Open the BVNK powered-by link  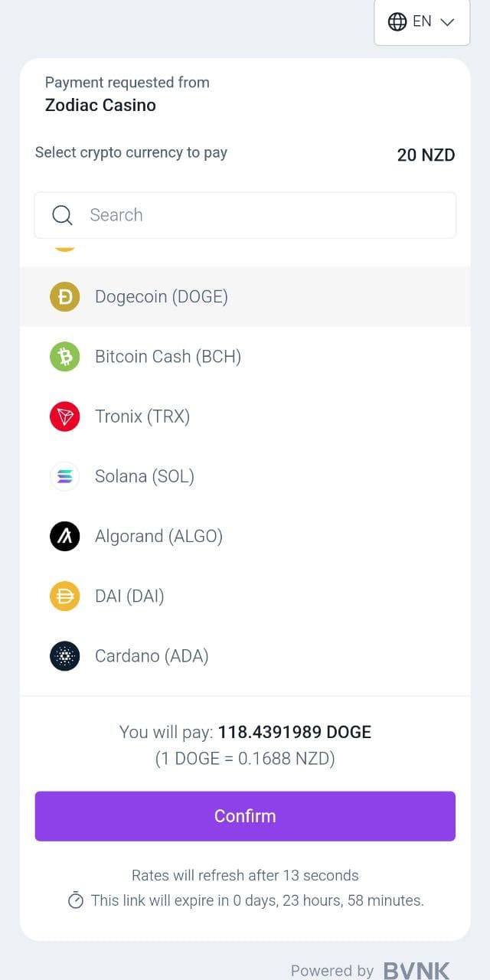[416, 971]
